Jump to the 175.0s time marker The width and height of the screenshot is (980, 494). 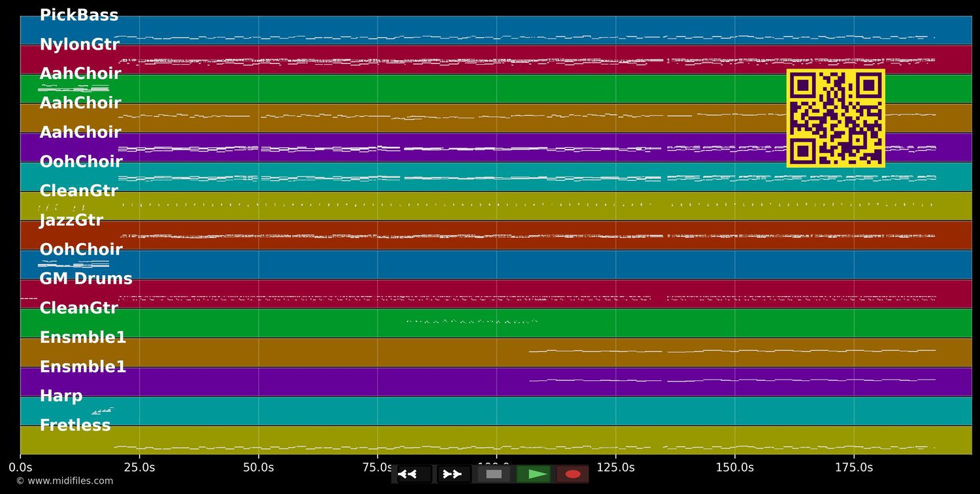853,467
